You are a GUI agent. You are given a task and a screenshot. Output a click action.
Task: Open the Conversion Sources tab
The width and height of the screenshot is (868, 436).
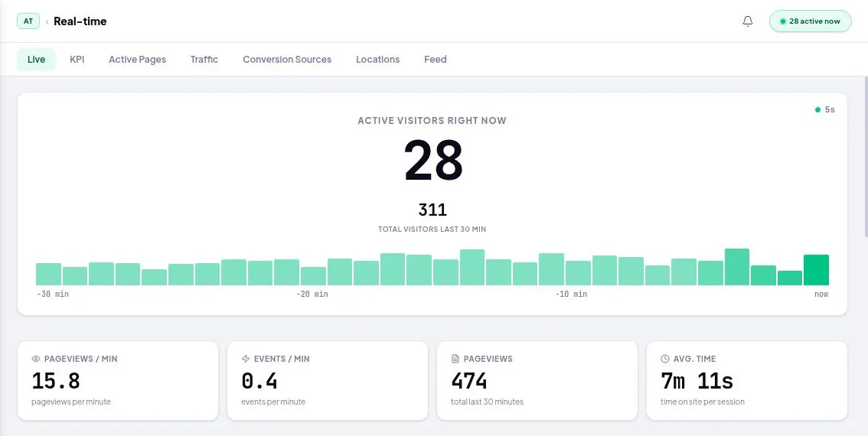[x=287, y=59]
